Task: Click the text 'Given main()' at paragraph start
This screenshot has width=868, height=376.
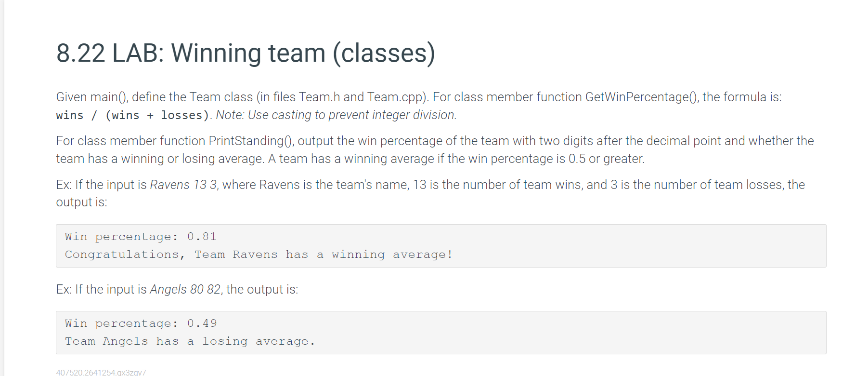Action: coord(92,97)
